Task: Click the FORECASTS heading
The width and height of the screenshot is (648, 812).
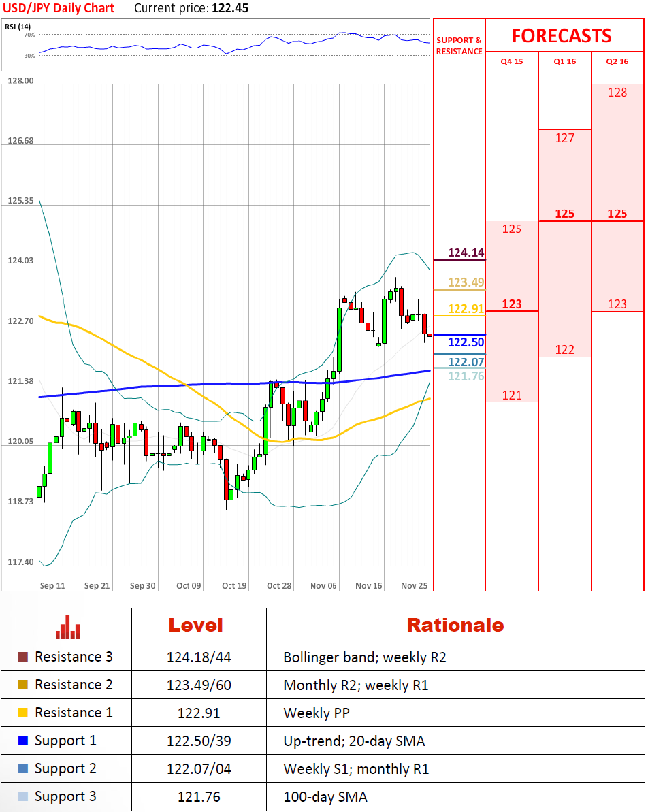Action: 562,35
